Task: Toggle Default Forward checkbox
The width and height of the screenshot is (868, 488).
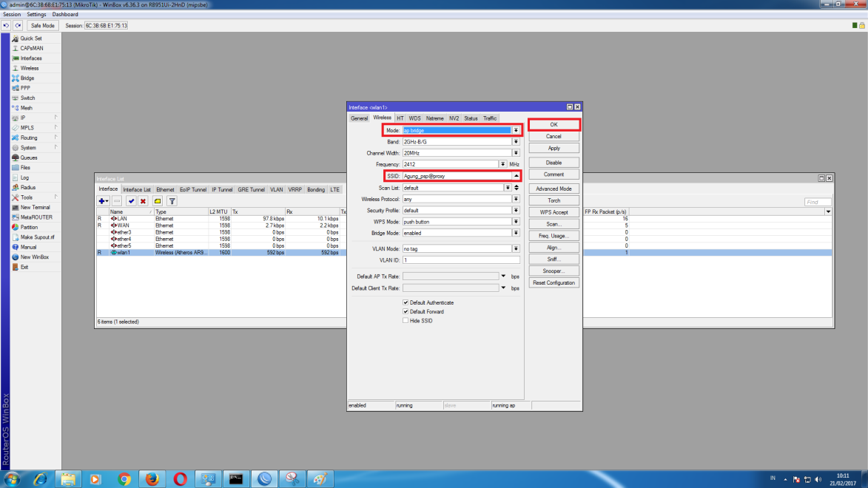Action: point(406,311)
